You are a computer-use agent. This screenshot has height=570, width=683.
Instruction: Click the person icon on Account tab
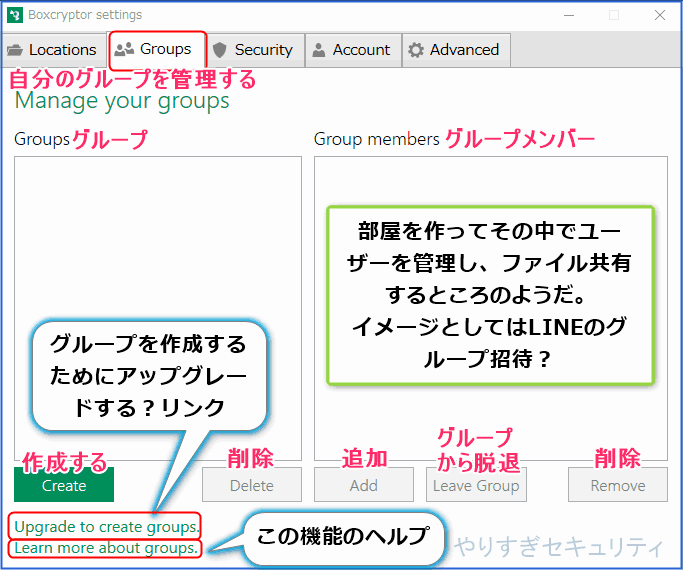[x=319, y=50]
